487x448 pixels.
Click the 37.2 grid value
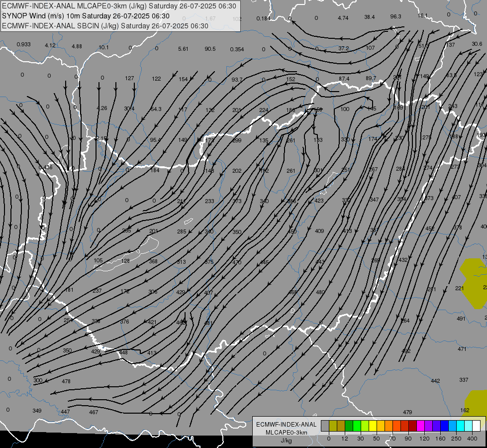(344, 48)
